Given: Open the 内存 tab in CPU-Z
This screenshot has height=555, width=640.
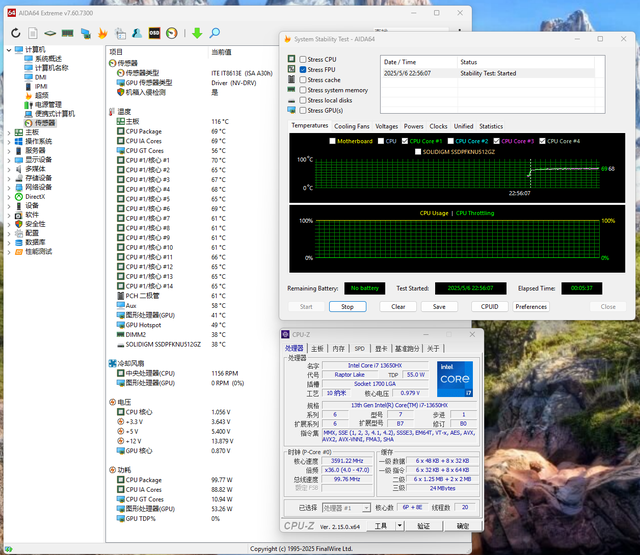Looking at the screenshot, I should pyautogui.click(x=338, y=349).
